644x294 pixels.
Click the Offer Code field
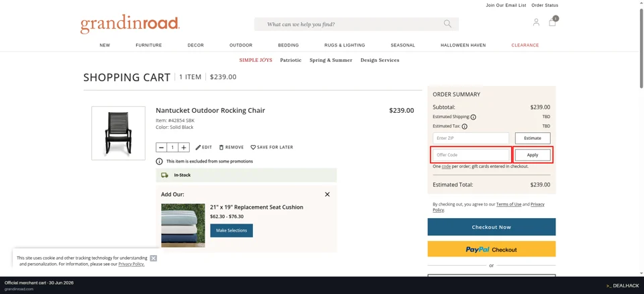click(x=471, y=155)
